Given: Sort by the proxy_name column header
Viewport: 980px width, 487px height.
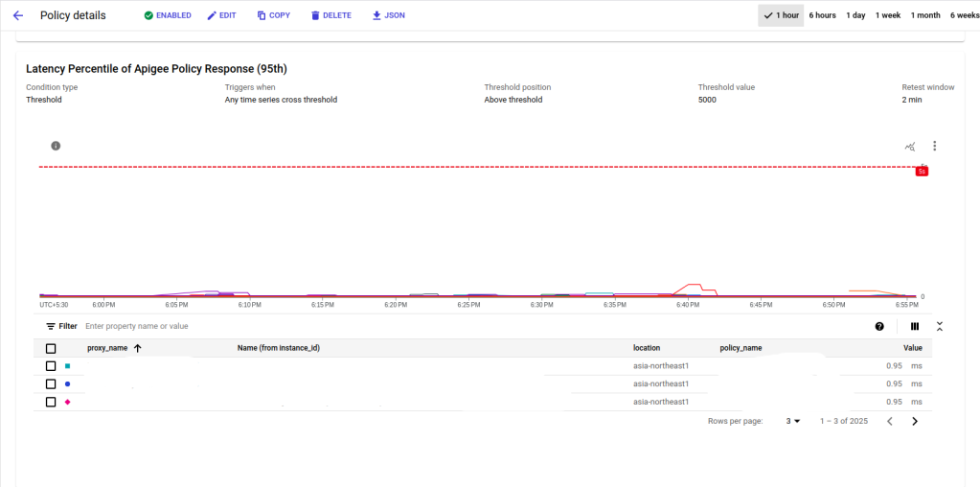Looking at the screenshot, I should point(107,348).
